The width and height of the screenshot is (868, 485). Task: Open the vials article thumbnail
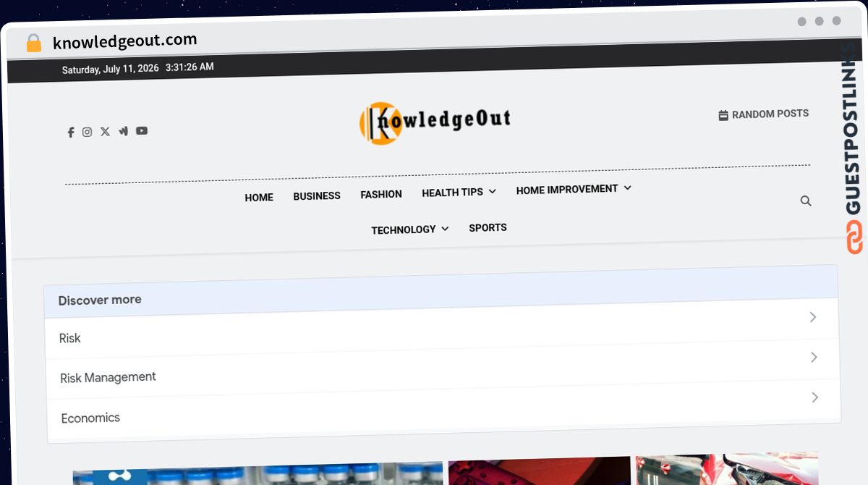(x=258, y=474)
